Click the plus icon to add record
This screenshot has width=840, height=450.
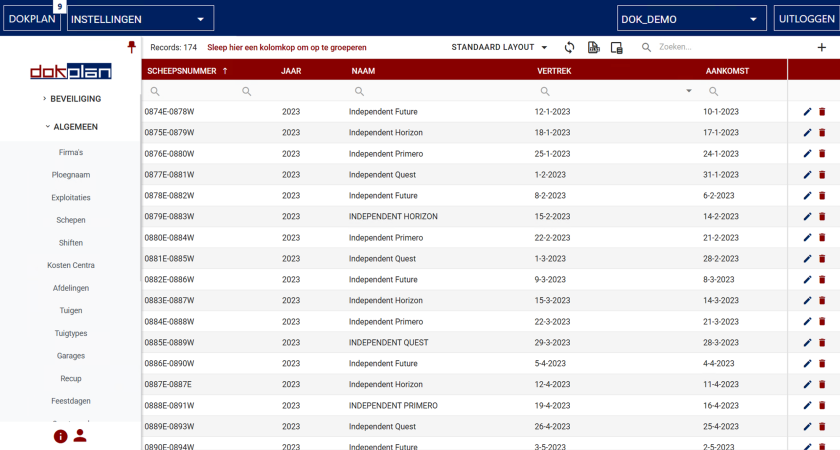click(x=822, y=47)
